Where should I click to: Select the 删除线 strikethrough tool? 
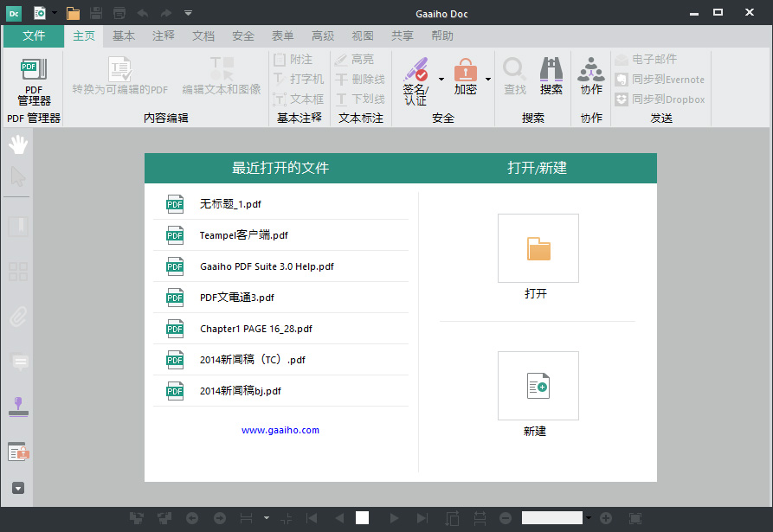(x=359, y=80)
